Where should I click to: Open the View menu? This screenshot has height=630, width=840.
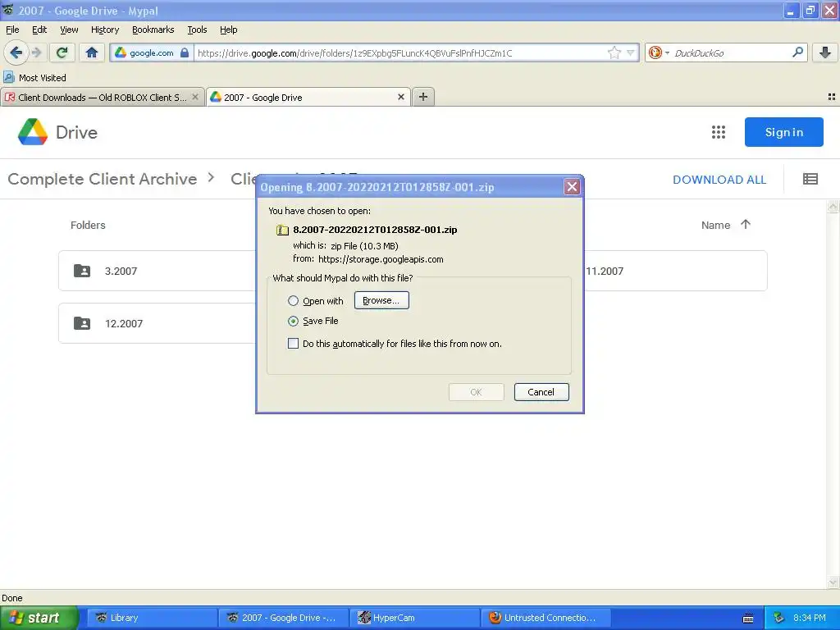pos(69,30)
